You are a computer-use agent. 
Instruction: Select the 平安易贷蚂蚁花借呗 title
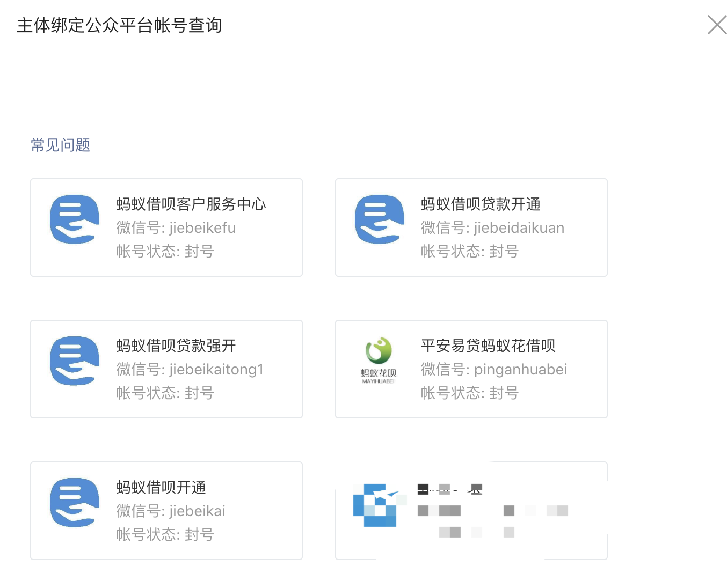tap(488, 346)
